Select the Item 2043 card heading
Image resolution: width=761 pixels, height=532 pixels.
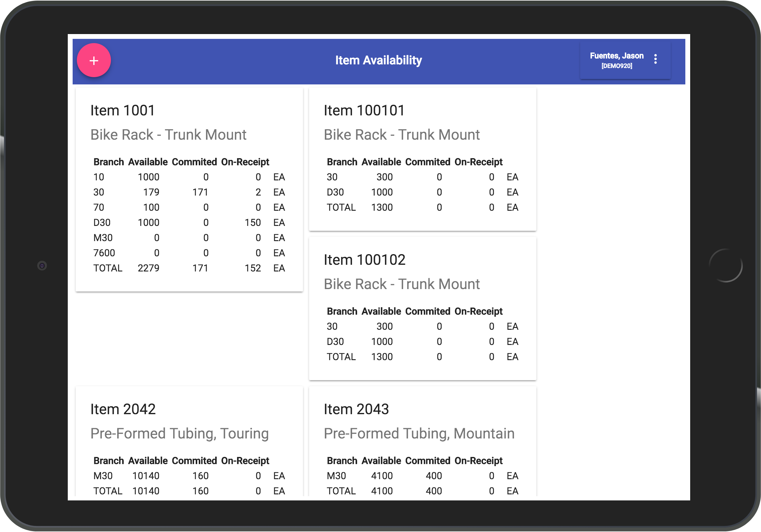356,409
